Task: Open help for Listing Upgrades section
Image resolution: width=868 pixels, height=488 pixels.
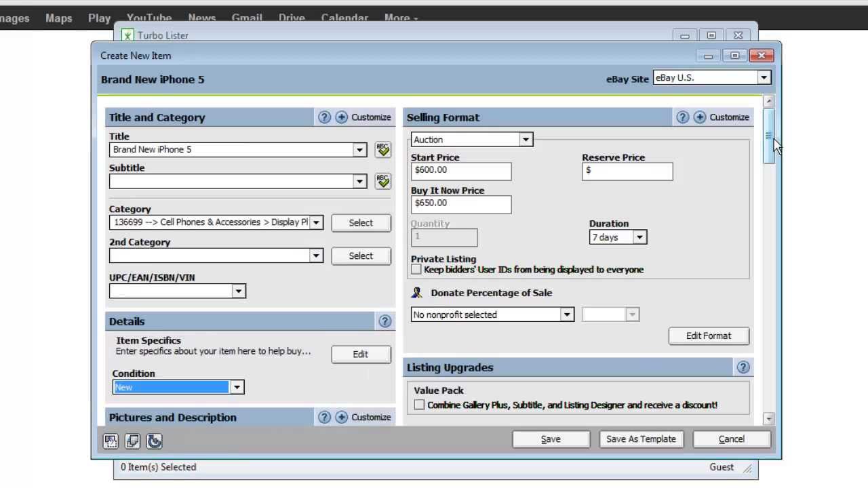Action: tap(743, 367)
